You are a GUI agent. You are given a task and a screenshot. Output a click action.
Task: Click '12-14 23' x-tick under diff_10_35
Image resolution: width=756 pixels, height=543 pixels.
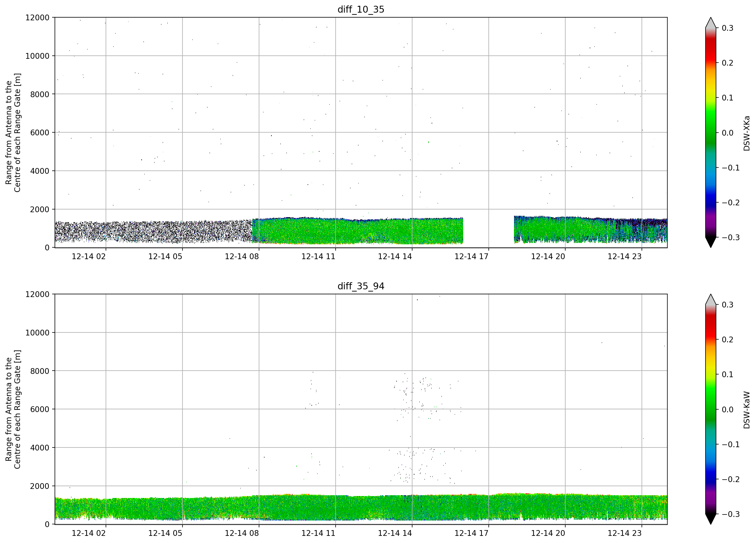[625, 256]
